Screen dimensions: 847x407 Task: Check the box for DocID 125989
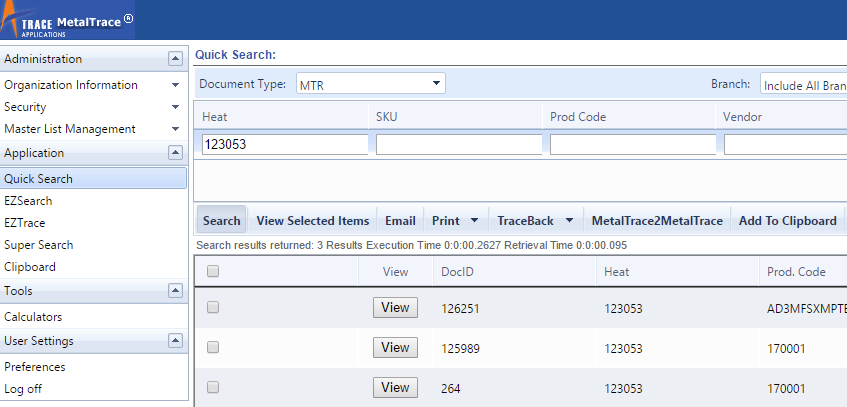[213, 348]
